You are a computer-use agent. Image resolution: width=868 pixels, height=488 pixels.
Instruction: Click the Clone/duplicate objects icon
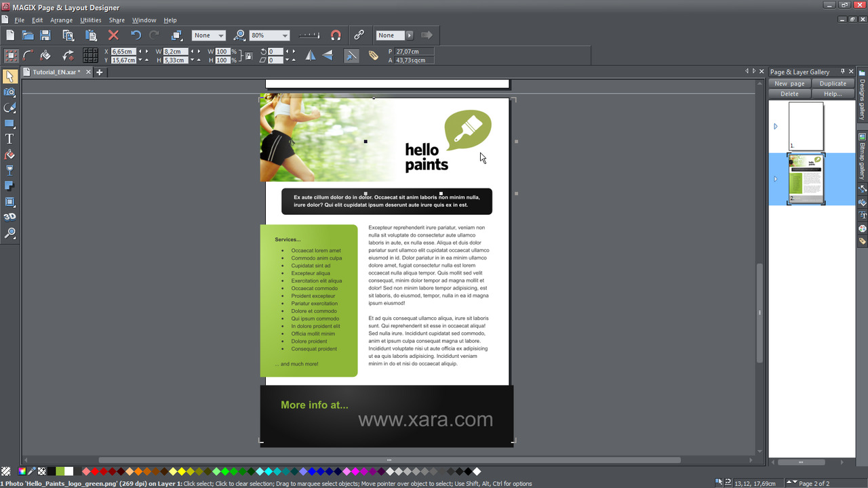176,35
